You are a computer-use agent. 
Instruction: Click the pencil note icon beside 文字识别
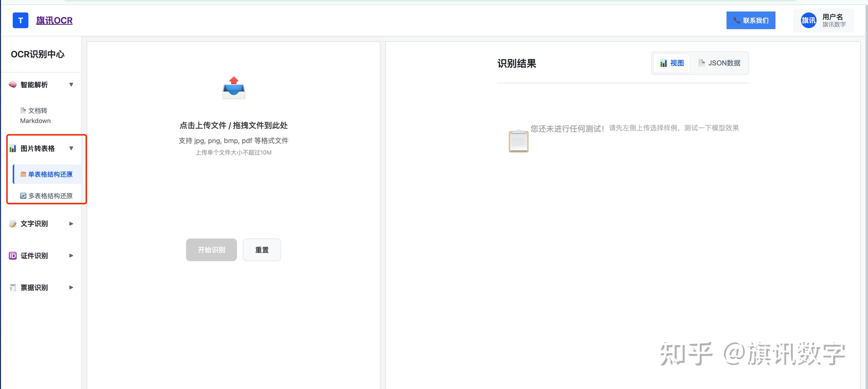click(x=13, y=224)
